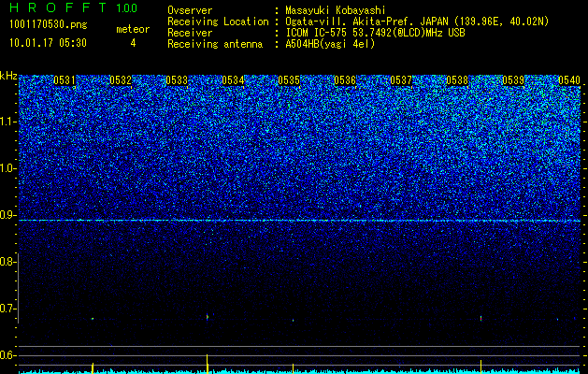588x374 pixels.
Task: Click the 0539 time marker
Action: click(x=513, y=80)
